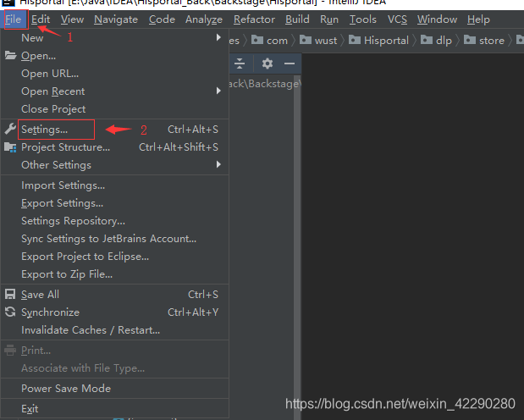Select Close Project menu entry
The image size is (524, 420).
tap(114, 108)
